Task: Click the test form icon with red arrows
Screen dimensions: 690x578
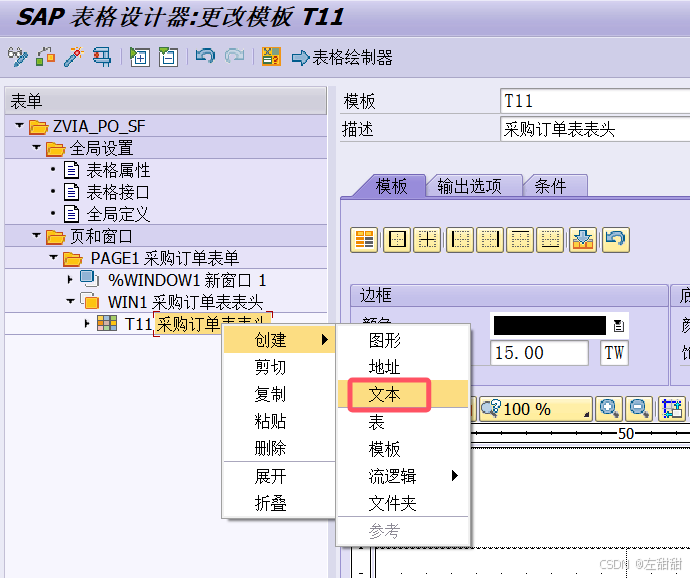Action: [102, 57]
